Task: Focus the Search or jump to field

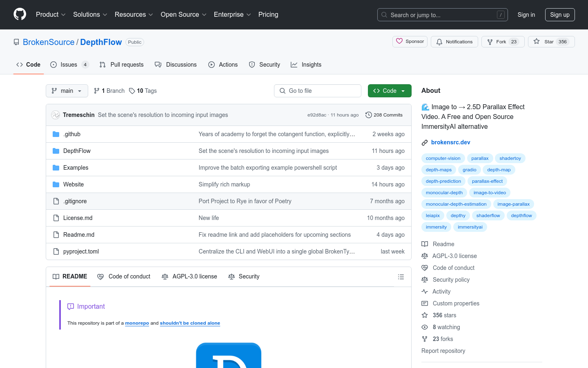Action: click(x=443, y=15)
